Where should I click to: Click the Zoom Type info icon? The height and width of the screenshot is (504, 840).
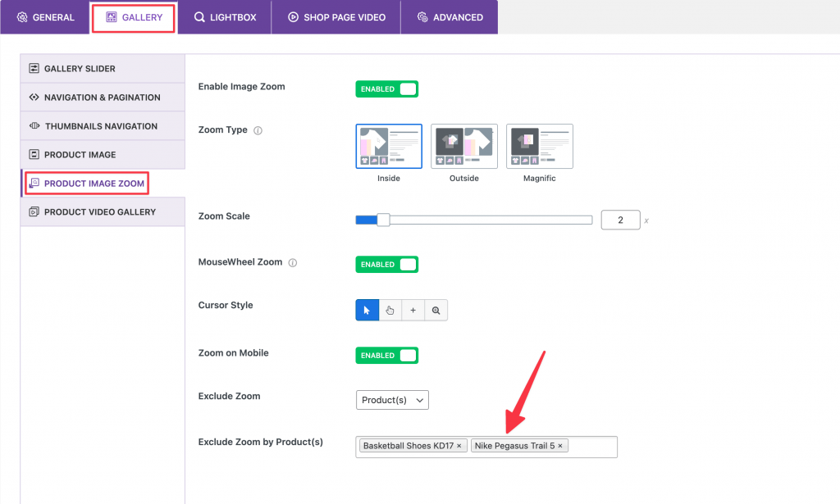258,130
